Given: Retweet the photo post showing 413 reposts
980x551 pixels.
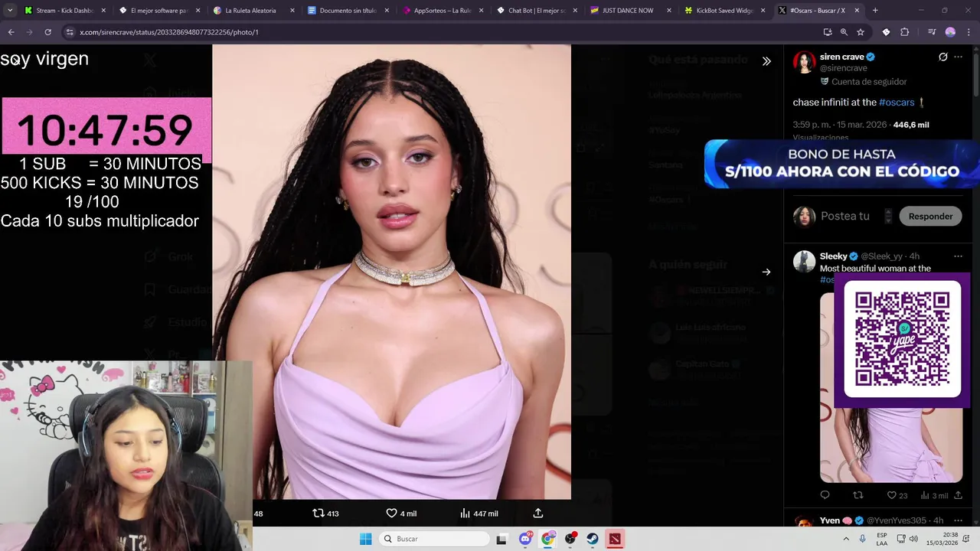Looking at the screenshot, I should [x=325, y=514].
